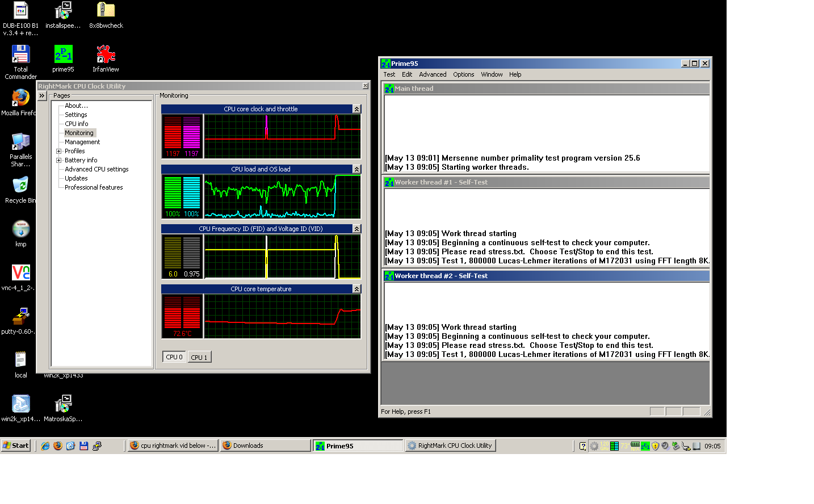Collapse the CPU core temperature panel

point(356,289)
